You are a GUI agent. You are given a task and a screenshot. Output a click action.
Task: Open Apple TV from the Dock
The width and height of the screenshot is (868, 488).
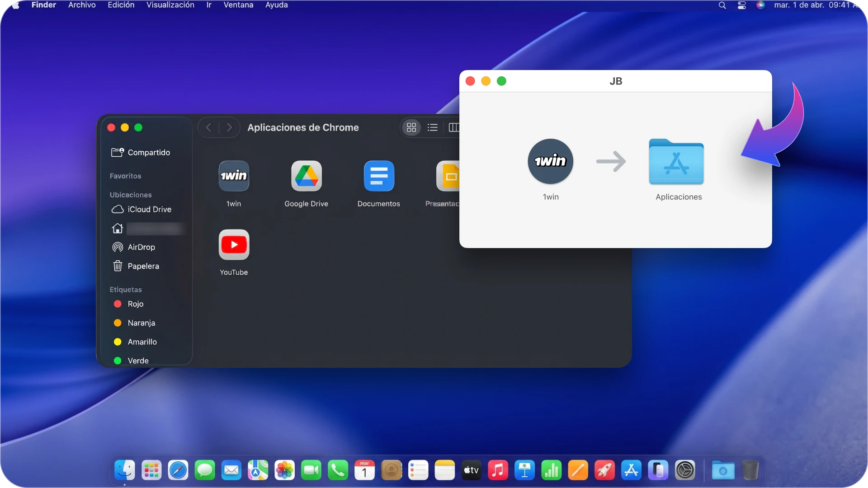pyautogui.click(x=471, y=470)
